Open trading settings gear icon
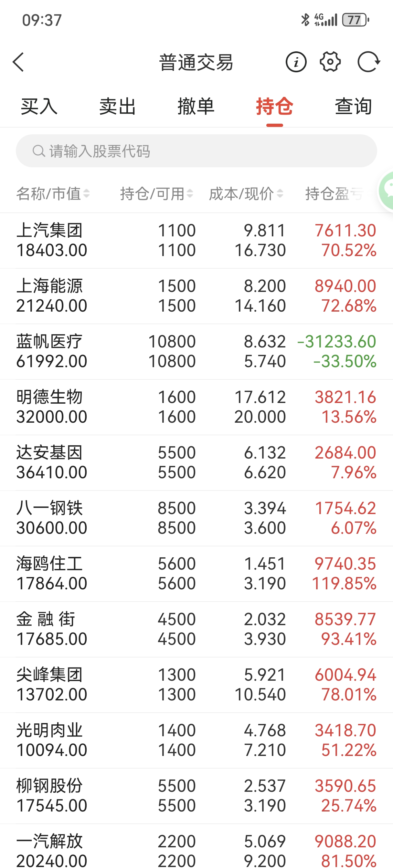 (330, 62)
